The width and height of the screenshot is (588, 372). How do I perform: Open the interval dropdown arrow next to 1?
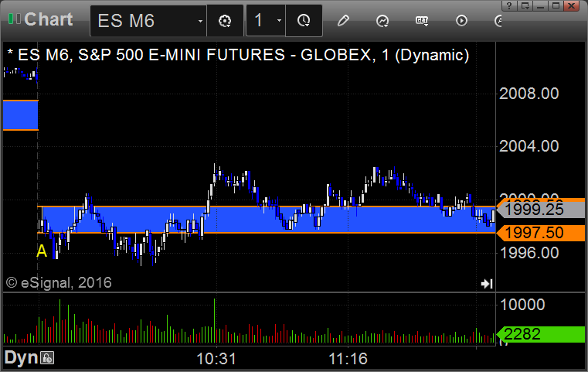click(x=279, y=21)
